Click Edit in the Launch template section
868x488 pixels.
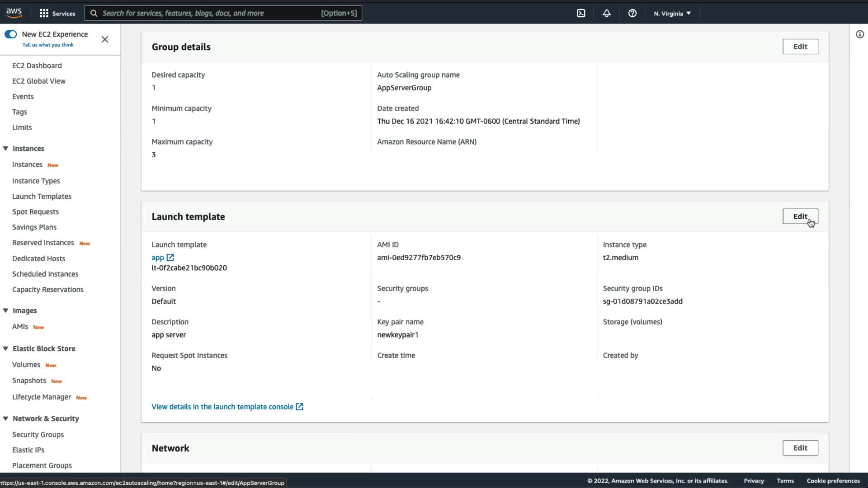pyautogui.click(x=800, y=216)
